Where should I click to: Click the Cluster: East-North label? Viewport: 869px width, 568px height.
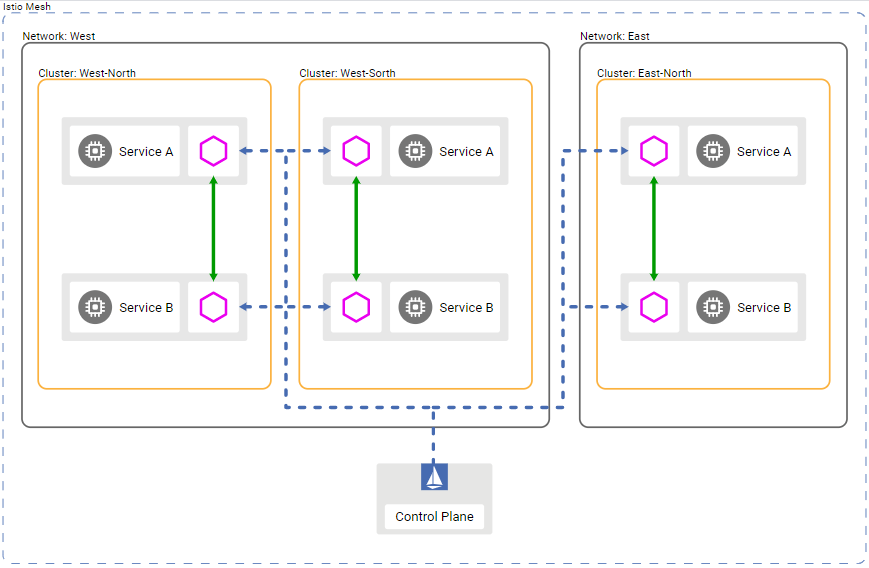coord(644,73)
